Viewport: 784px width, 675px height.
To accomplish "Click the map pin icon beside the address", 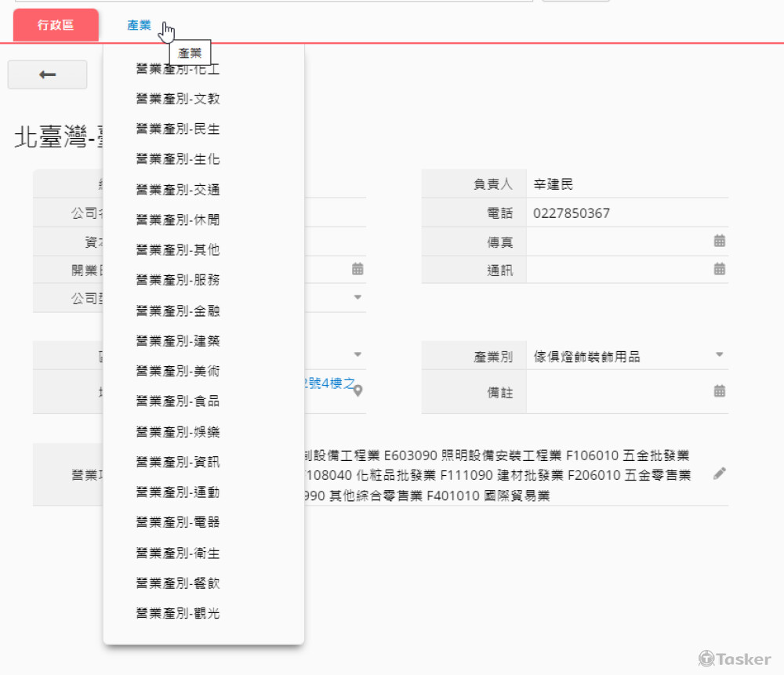I will pos(358,390).
